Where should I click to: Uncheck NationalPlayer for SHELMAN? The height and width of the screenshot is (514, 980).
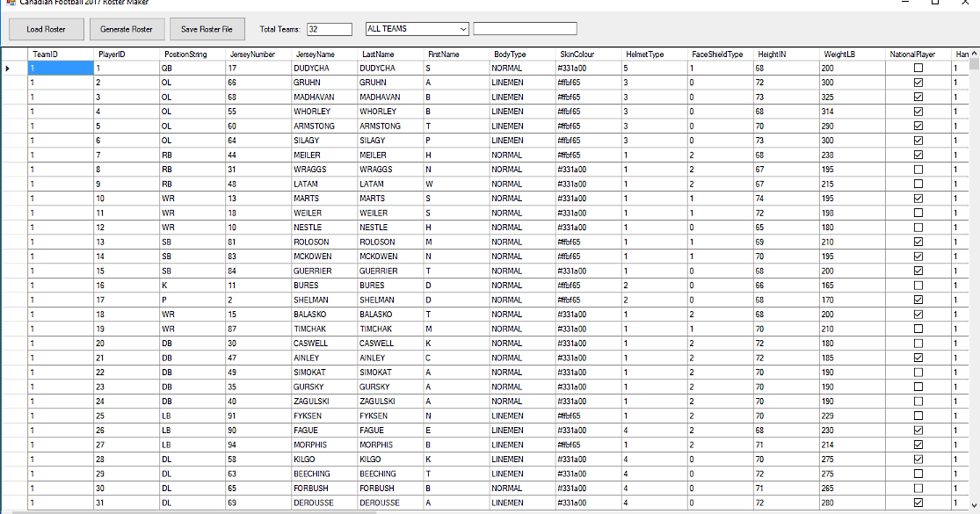(918, 300)
